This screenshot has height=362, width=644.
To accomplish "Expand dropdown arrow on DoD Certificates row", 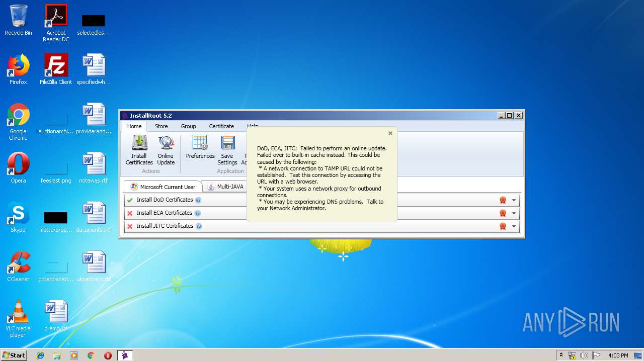I will 514,200.
